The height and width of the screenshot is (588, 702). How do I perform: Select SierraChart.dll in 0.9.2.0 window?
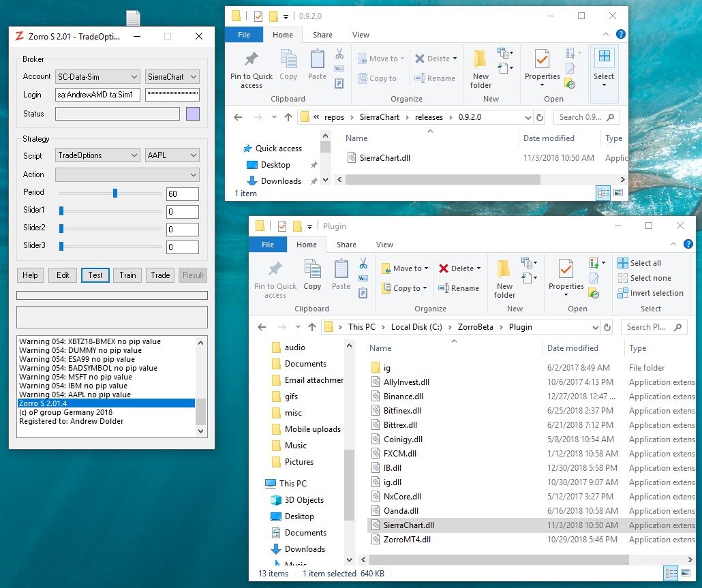486,158
